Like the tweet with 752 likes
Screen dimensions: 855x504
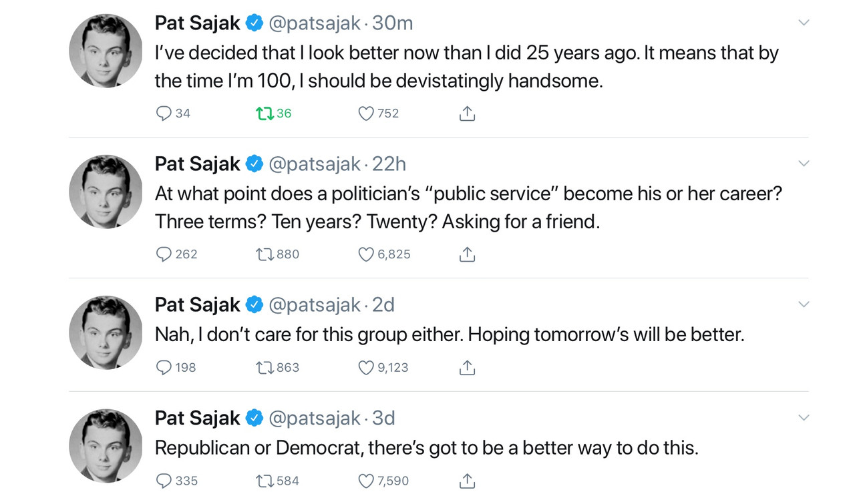[366, 113]
